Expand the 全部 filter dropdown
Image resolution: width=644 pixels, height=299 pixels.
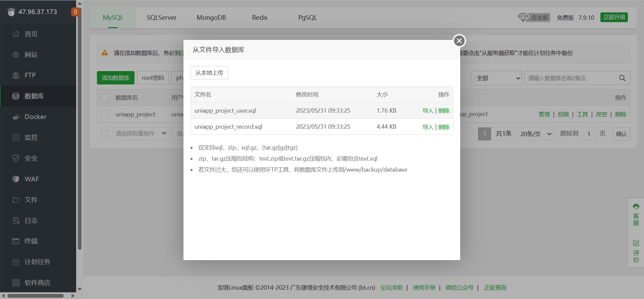496,78
